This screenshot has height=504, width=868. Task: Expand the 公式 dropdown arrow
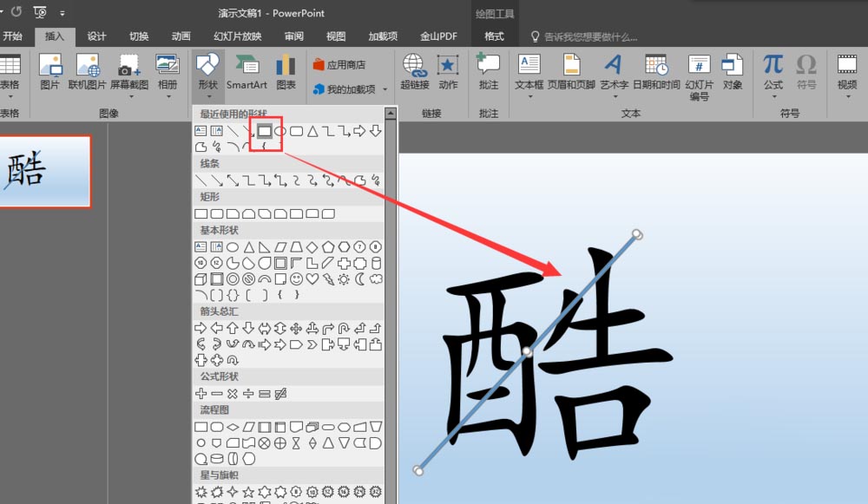point(774,97)
